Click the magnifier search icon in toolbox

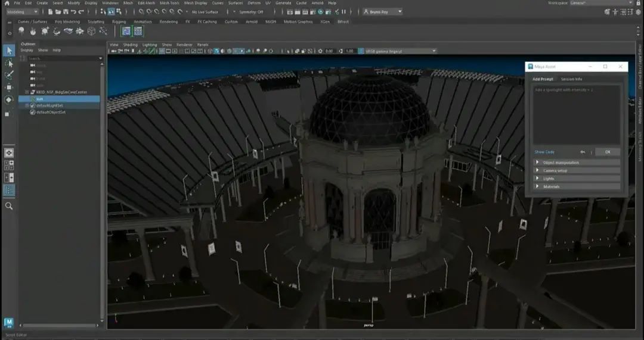tap(9, 206)
